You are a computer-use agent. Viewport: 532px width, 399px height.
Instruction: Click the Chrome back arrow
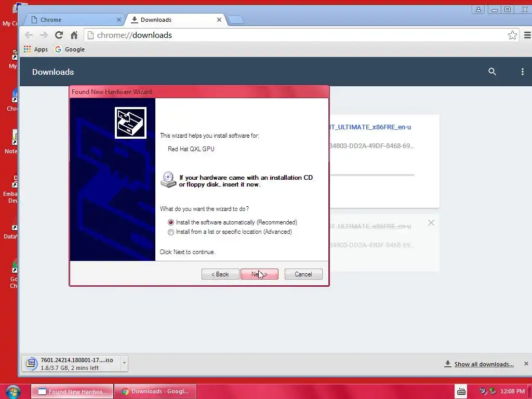(29, 35)
